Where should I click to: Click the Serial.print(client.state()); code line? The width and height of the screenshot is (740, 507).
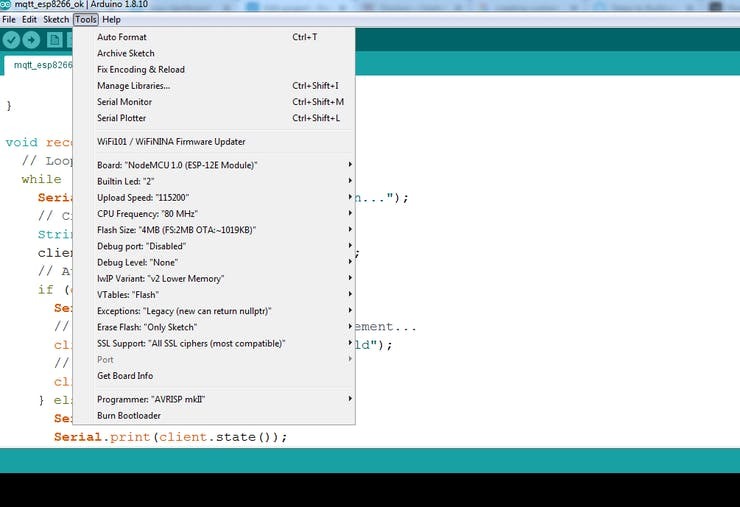coord(170,437)
